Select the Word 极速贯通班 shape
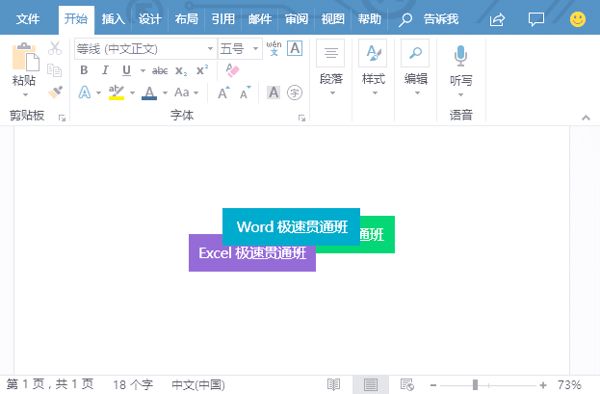This screenshot has height=394, width=600. (x=291, y=226)
